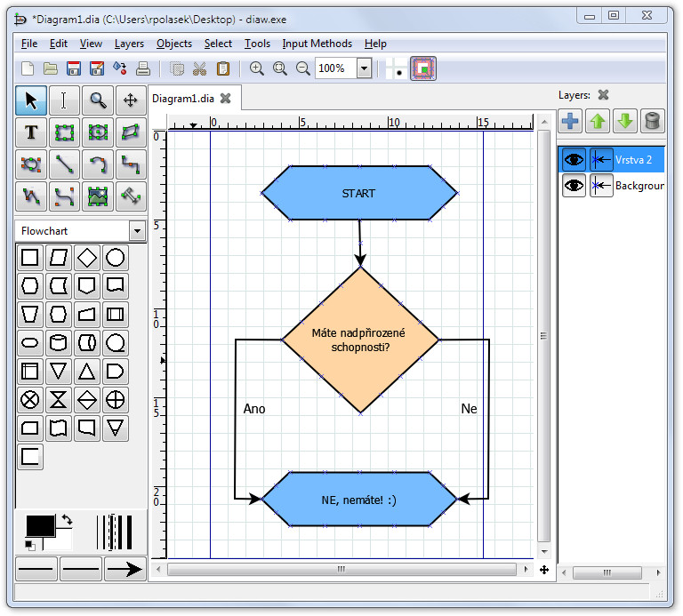
Task: Add a new layer with plus button
Action: coord(570,121)
